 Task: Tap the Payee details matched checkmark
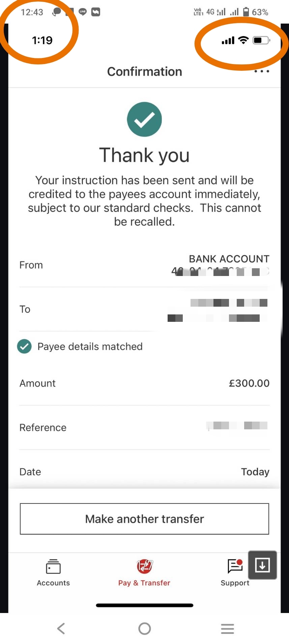point(24,346)
